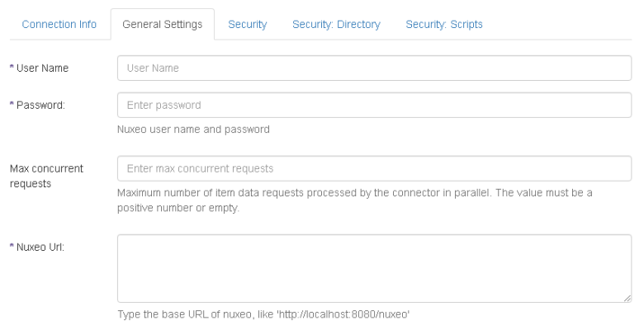
Task: Select the General Settings tab
Action: (x=162, y=25)
